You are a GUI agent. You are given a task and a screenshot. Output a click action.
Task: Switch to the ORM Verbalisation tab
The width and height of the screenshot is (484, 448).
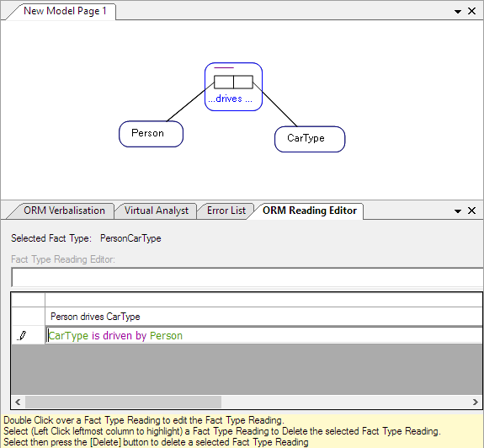tap(64, 211)
